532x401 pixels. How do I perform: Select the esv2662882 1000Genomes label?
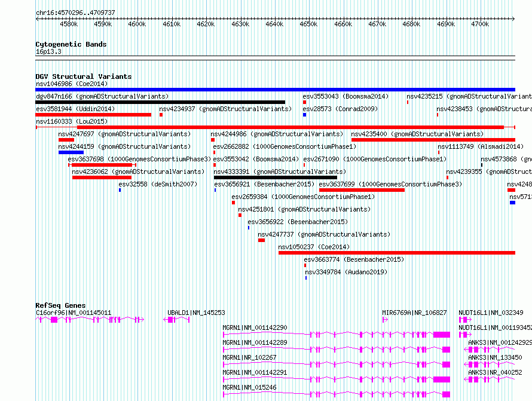tap(285, 146)
